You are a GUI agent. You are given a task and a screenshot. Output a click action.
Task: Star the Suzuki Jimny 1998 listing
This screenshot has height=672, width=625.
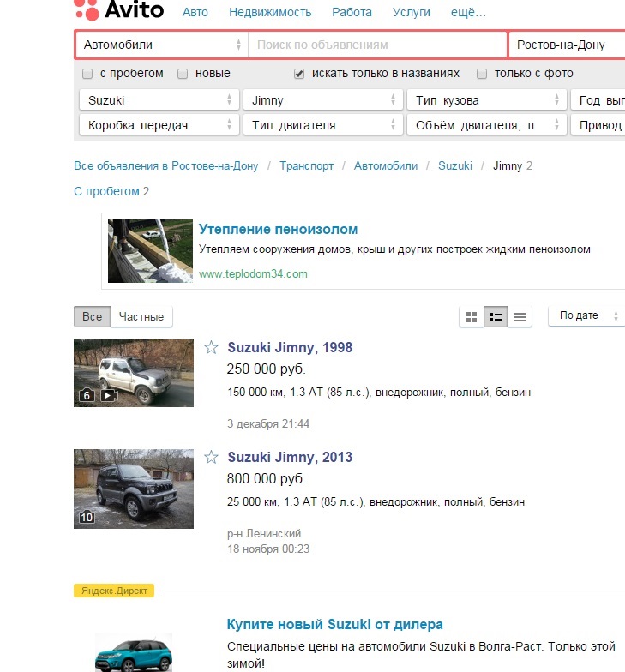click(211, 347)
